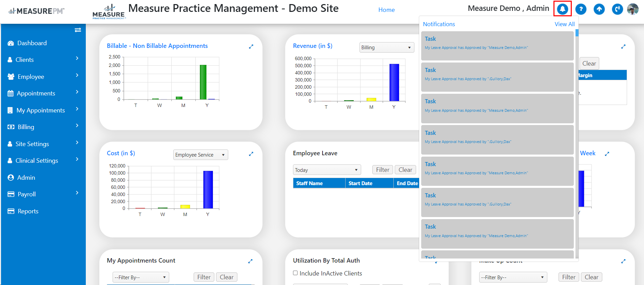Toggle the sidebar collapse arrows icon
This screenshot has height=285, width=644.
click(x=78, y=30)
